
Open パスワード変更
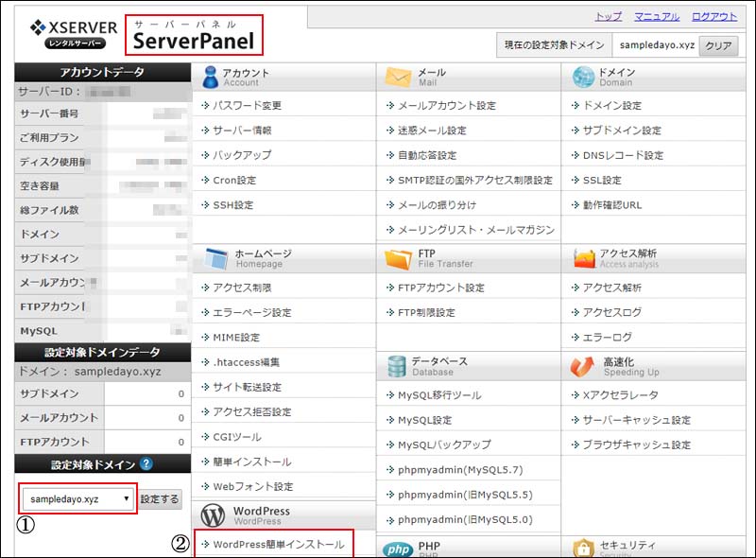tap(248, 105)
